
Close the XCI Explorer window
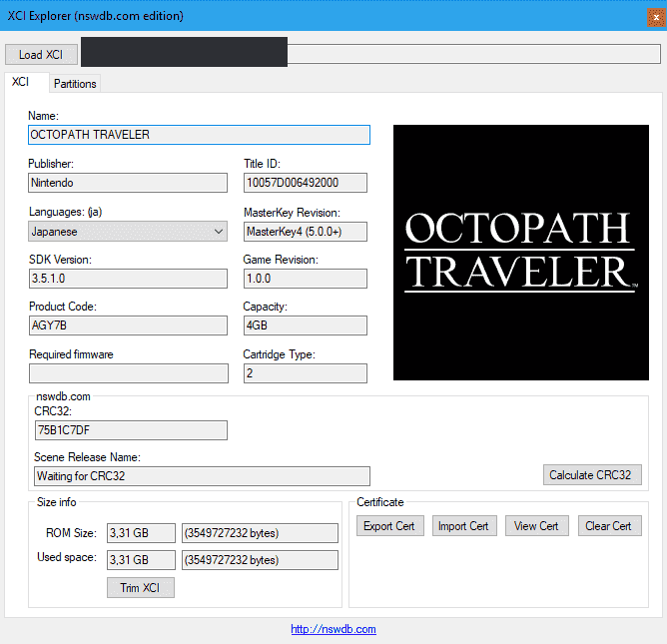656,17
